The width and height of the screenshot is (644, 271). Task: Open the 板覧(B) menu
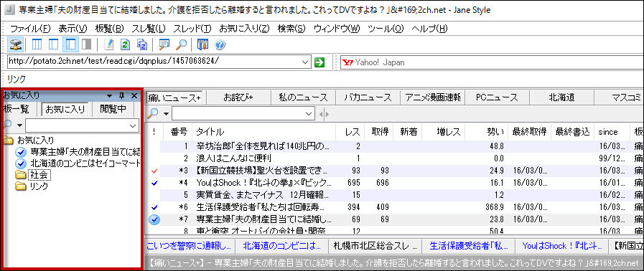coord(109,28)
